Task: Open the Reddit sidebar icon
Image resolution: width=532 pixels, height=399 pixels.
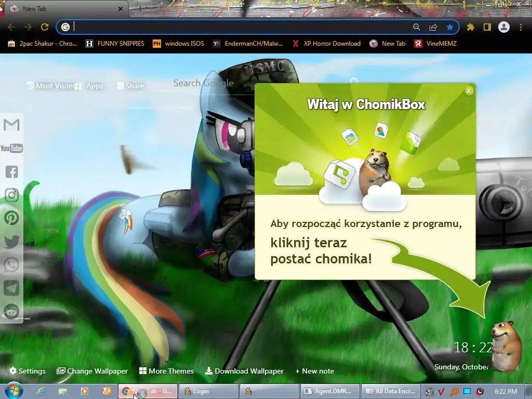Action: point(11,311)
